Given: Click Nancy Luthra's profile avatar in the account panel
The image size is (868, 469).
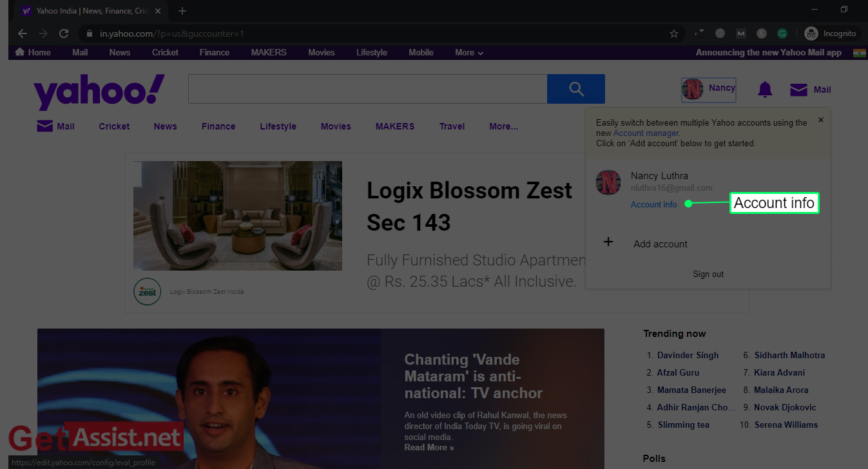Looking at the screenshot, I should pos(608,182).
